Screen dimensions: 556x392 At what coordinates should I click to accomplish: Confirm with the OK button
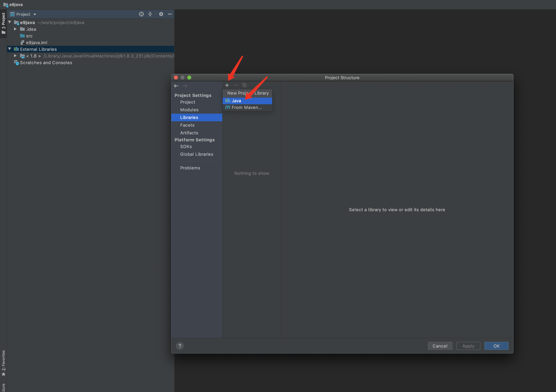click(x=496, y=346)
